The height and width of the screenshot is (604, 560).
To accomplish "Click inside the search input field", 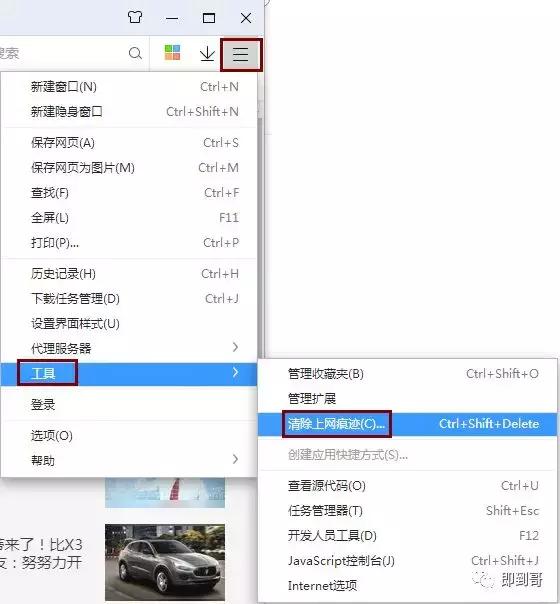I will [x=64, y=53].
